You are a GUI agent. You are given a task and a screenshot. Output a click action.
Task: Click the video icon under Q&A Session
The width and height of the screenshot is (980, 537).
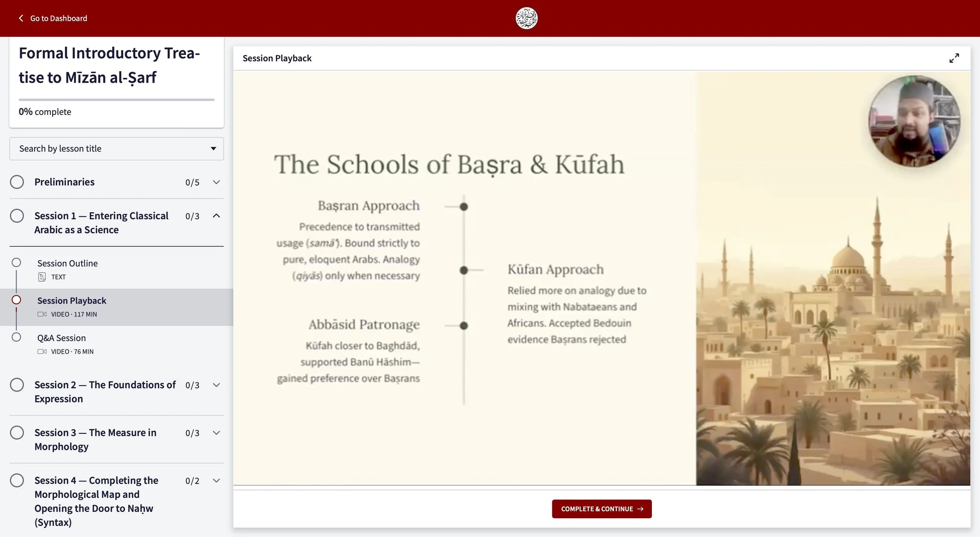click(x=42, y=351)
